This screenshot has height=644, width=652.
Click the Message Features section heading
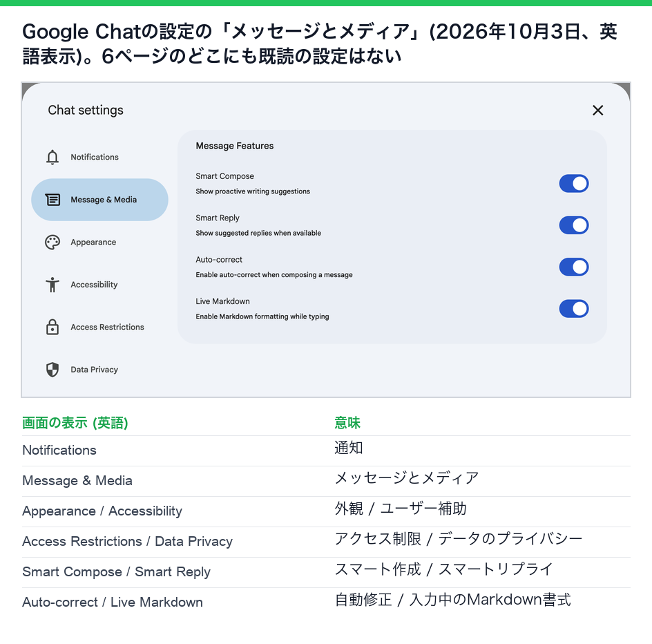click(x=235, y=146)
